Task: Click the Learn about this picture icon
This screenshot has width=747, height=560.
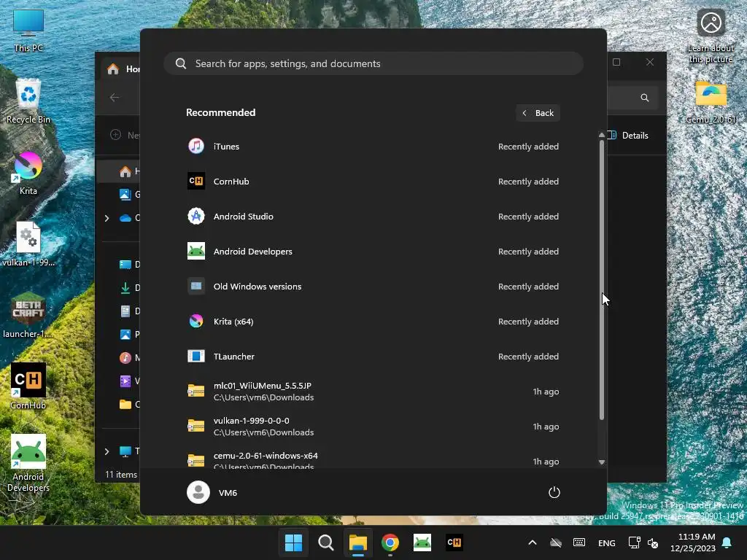Action: tap(711, 35)
